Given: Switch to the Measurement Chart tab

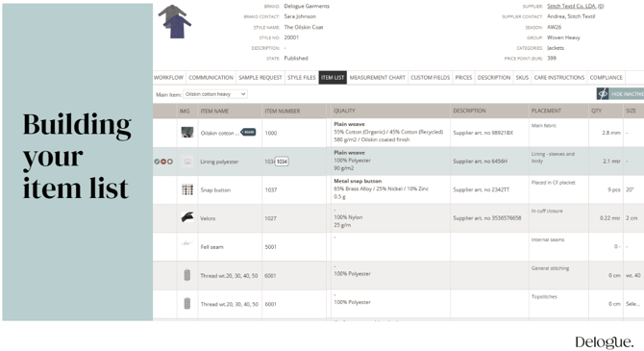Looking at the screenshot, I should pos(378,77).
